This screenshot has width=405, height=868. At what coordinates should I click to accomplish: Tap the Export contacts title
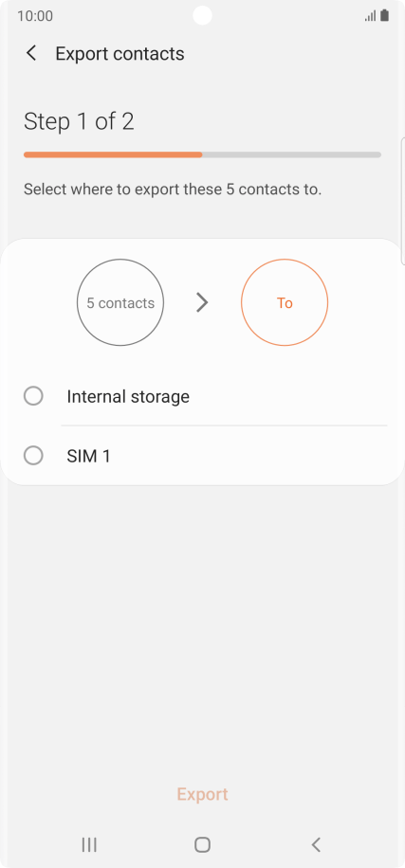[120, 54]
